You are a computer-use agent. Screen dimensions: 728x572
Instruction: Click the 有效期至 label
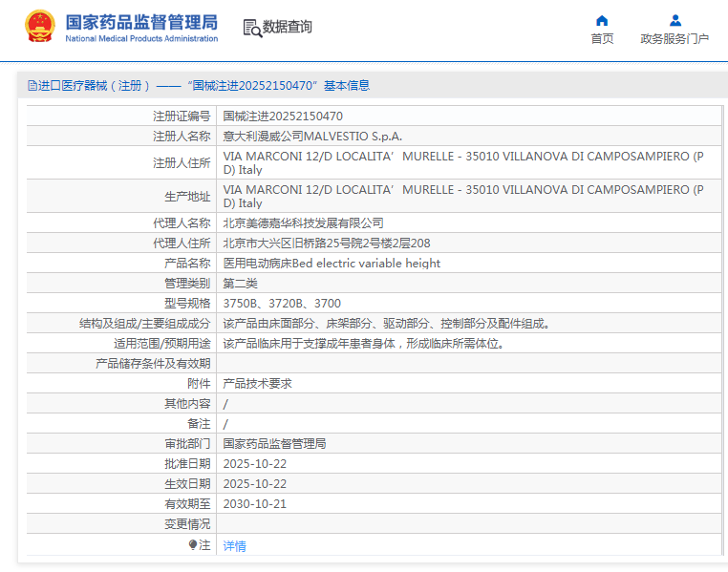tap(187, 504)
